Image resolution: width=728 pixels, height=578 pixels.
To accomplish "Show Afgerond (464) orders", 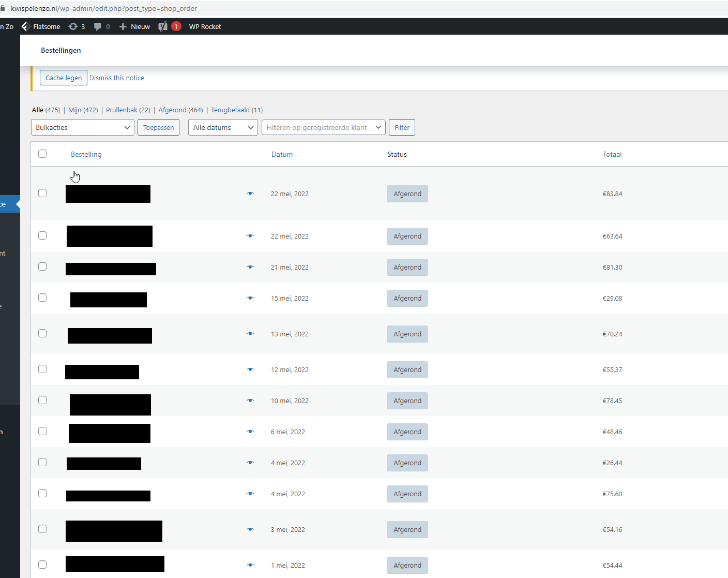I will point(180,110).
